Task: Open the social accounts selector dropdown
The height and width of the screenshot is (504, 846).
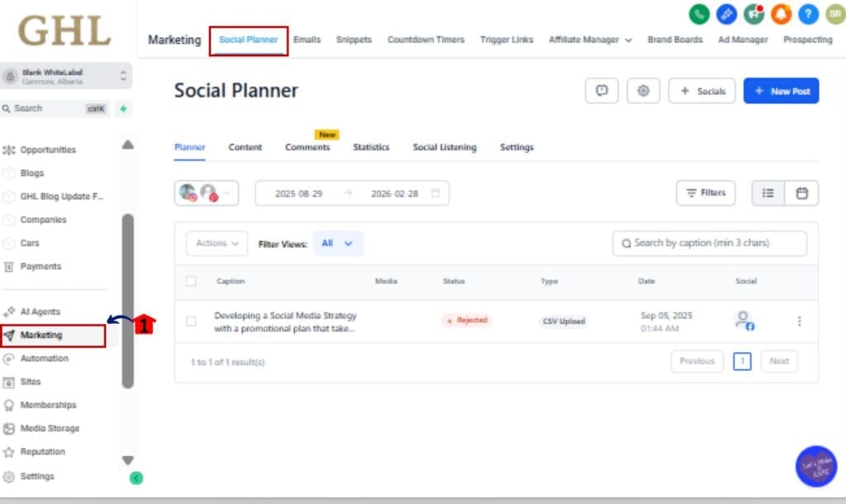Action: click(x=207, y=193)
